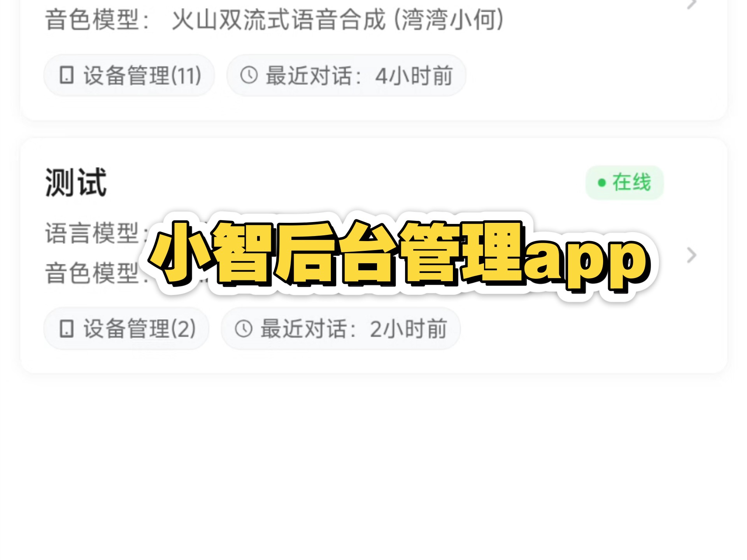Open the 测试 agent title
Image resolution: width=747 pixels, height=560 pixels.
coord(76,182)
